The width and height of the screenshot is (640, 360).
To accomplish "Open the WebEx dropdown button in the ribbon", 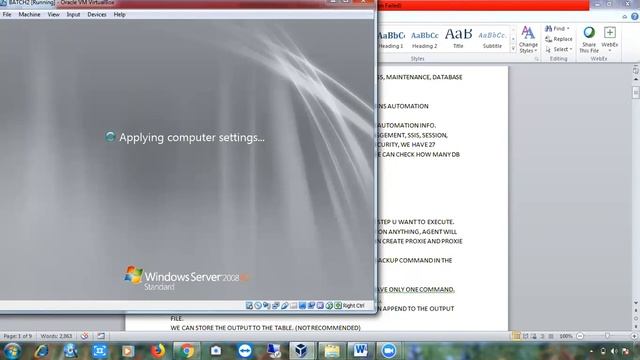I will tap(610, 40).
